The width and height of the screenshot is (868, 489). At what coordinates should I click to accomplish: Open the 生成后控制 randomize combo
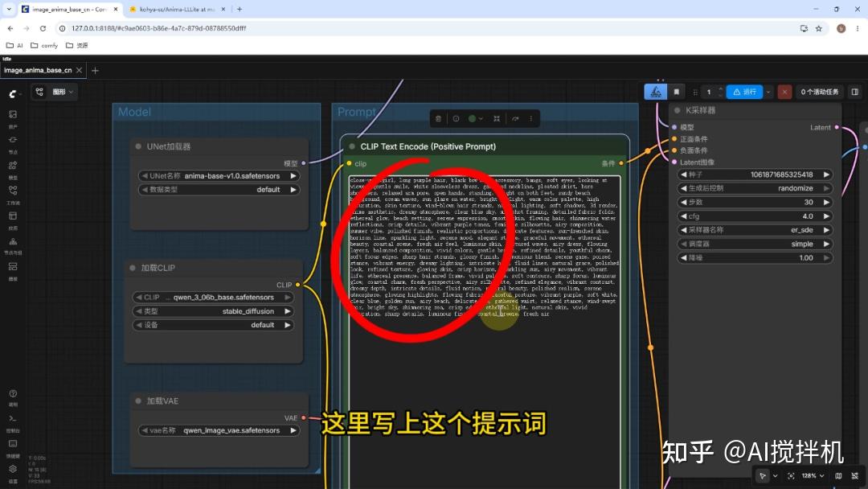tap(755, 188)
